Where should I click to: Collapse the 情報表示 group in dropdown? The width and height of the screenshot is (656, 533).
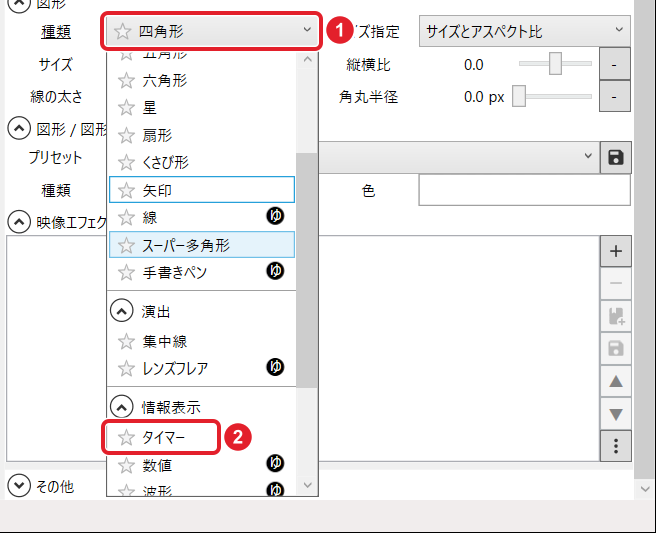point(121,407)
